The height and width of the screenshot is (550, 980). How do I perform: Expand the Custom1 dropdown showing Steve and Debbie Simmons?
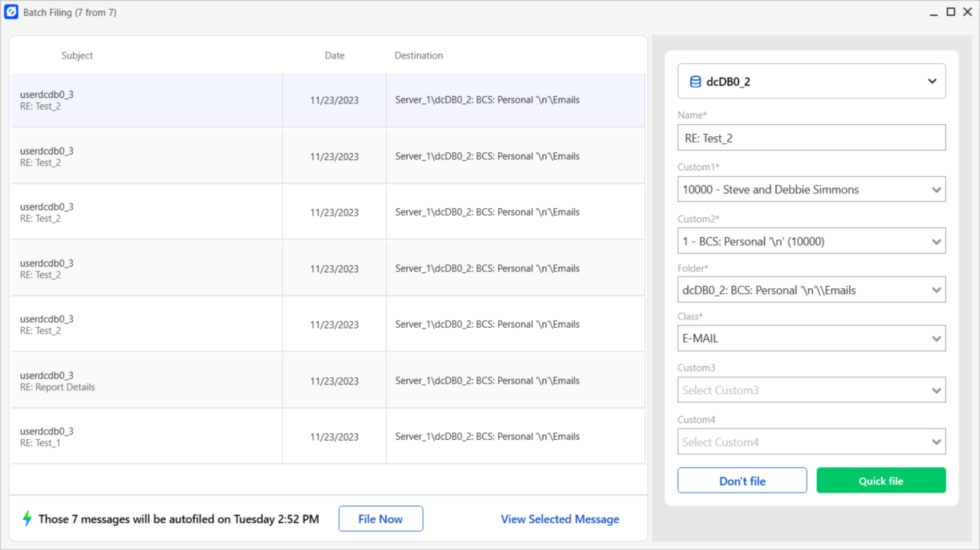click(937, 189)
